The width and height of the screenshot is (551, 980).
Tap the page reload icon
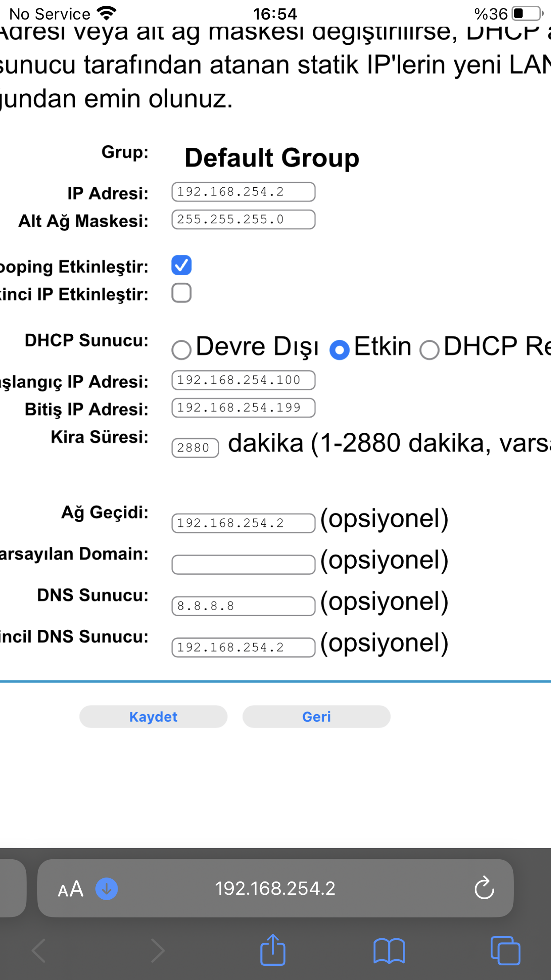click(x=484, y=888)
